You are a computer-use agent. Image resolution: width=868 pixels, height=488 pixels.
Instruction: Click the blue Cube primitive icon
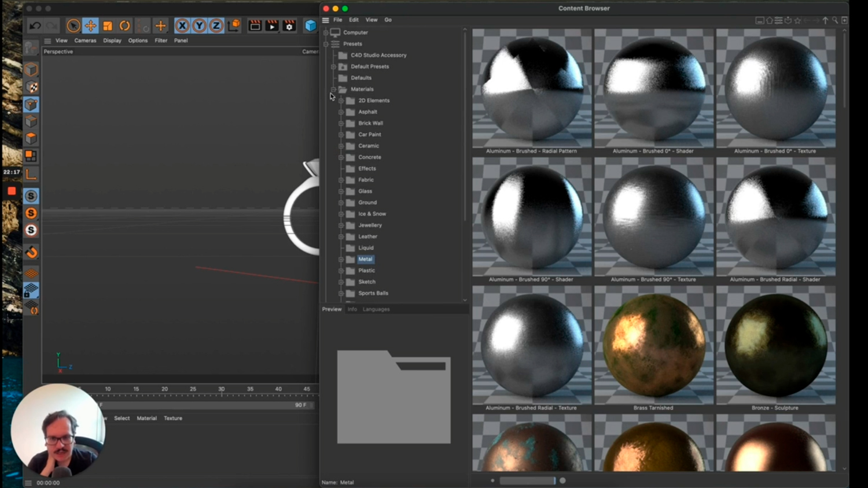click(311, 25)
